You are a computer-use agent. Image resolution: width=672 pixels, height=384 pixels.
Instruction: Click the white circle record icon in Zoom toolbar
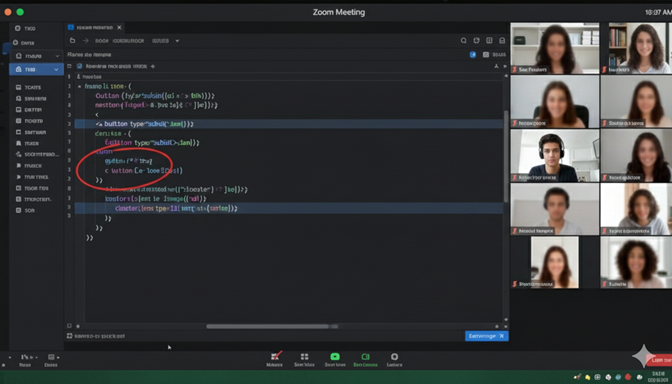pyautogui.click(x=394, y=357)
